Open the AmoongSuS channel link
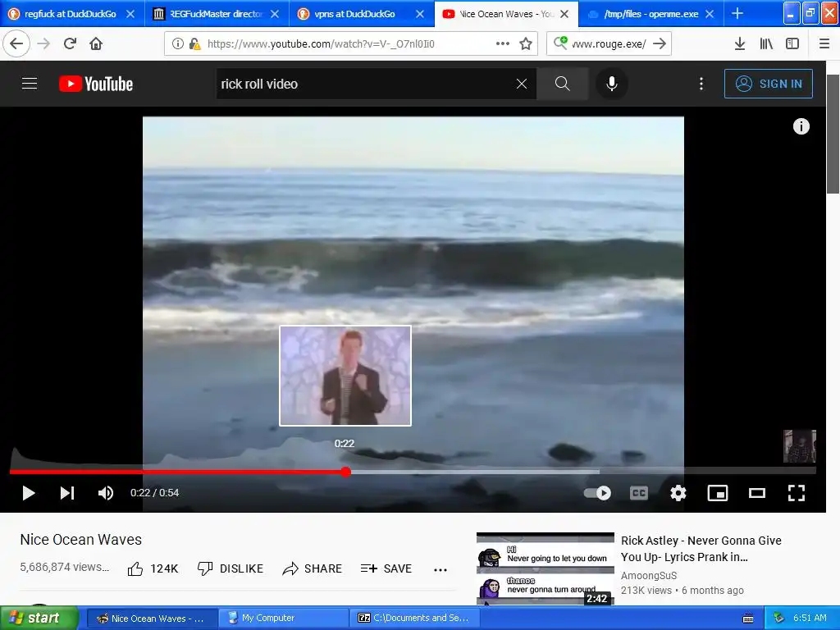 (649, 575)
